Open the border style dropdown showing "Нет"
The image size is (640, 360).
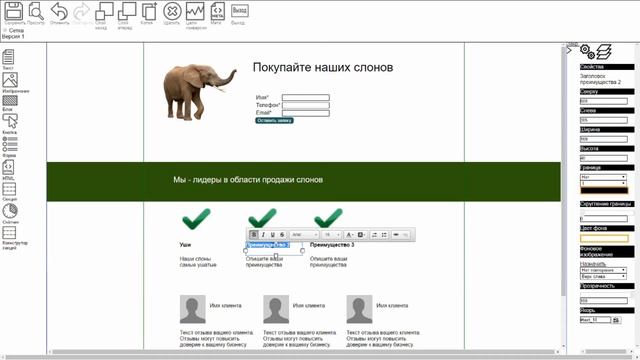(603, 177)
